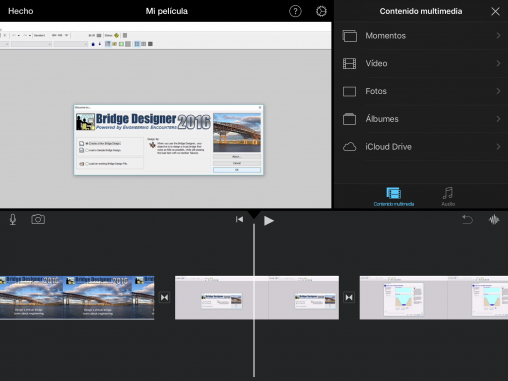Switch to the Audio tab
This screenshot has width=508, height=381.
[448, 197]
